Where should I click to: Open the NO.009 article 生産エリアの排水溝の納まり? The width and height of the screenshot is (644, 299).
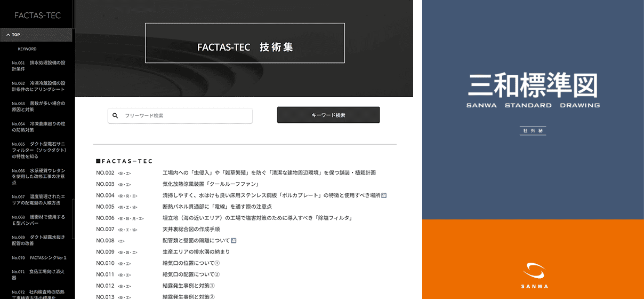pos(196,252)
